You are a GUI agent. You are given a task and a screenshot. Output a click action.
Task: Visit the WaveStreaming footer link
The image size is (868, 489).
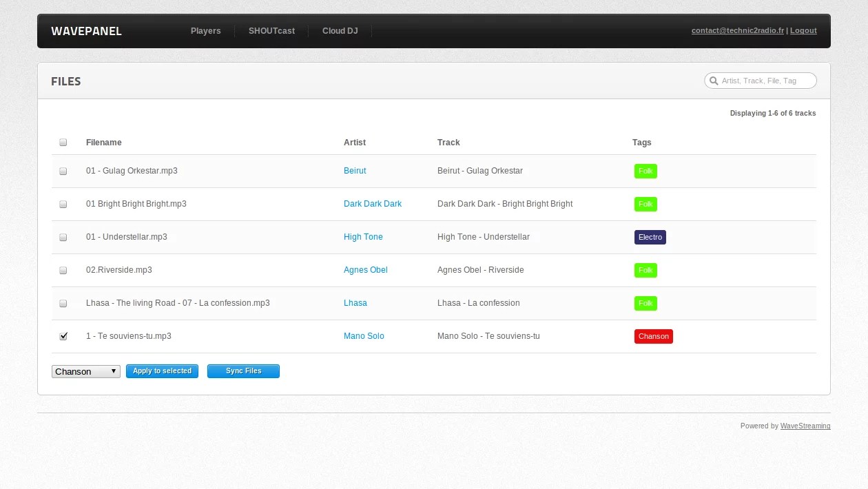(805, 426)
